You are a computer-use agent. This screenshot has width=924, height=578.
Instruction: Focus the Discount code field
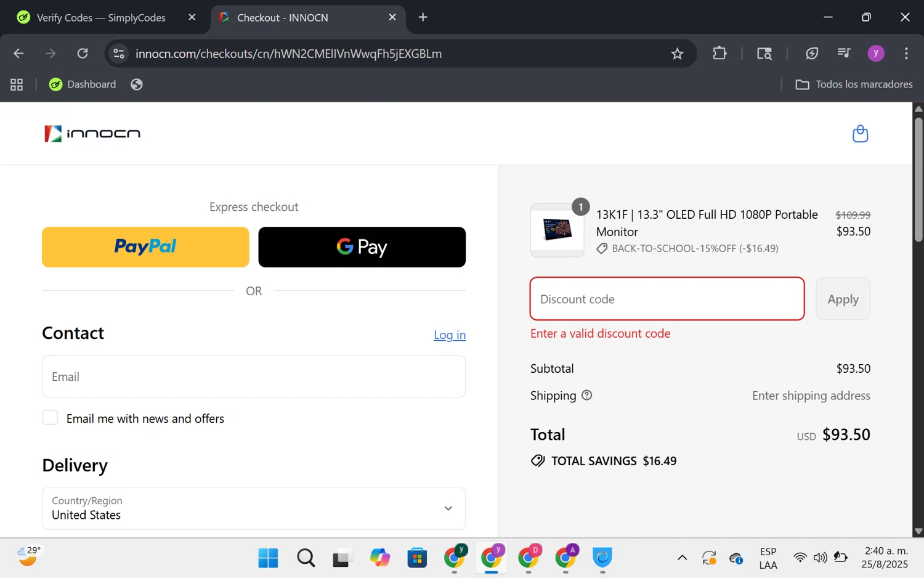[x=667, y=299]
